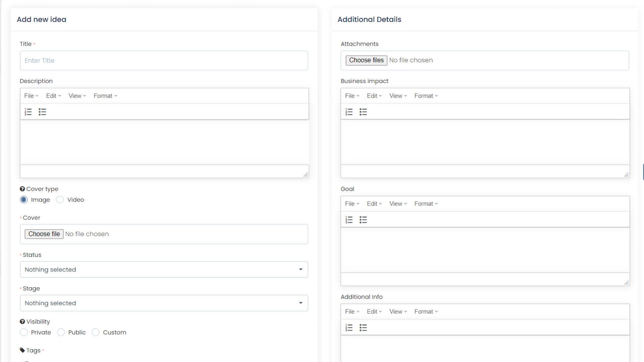Image resolution: width=644 pixels, height=362 pixels.
Task: Click bulleted list icon in Business impact editor
Action: (x=363, y=112)
